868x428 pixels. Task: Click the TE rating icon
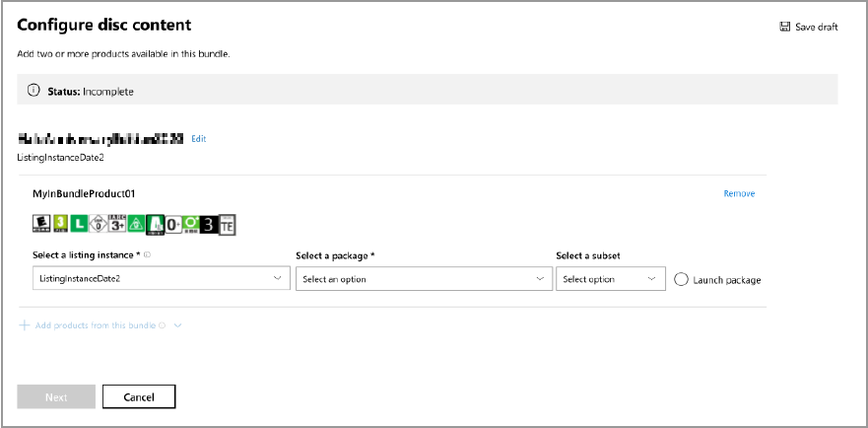click(x=228, y=225)
